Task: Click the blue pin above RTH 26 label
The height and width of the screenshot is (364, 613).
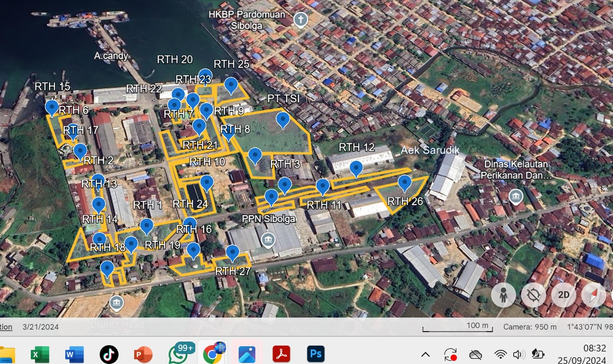Action: [405, 183]
